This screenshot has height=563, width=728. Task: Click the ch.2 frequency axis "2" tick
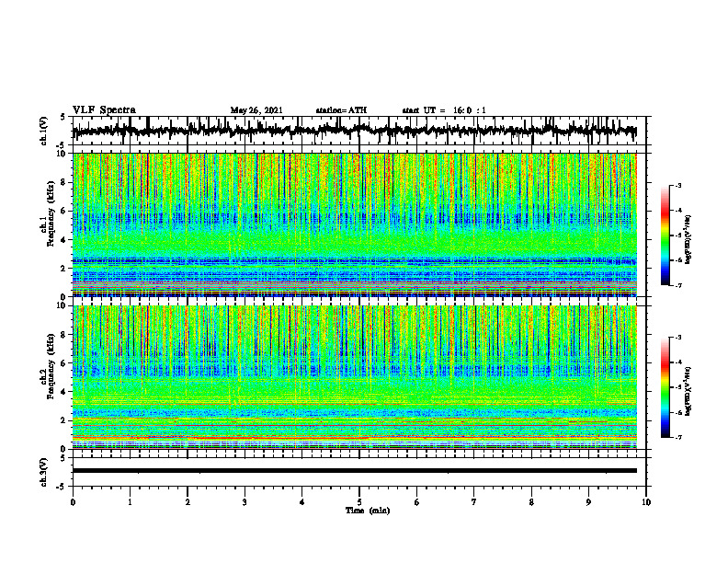pos(64,420)
